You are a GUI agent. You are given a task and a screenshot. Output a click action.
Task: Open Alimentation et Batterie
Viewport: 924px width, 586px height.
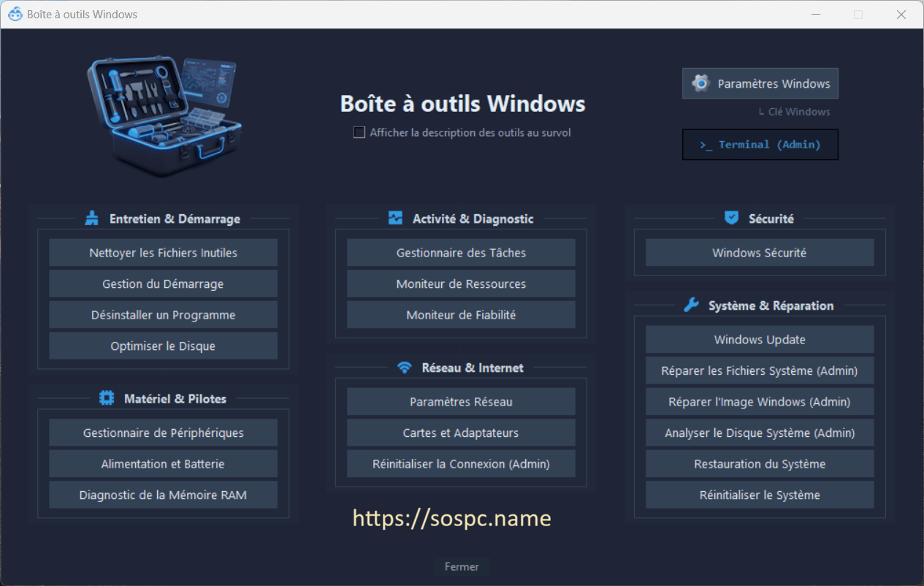tap(163, 464)
